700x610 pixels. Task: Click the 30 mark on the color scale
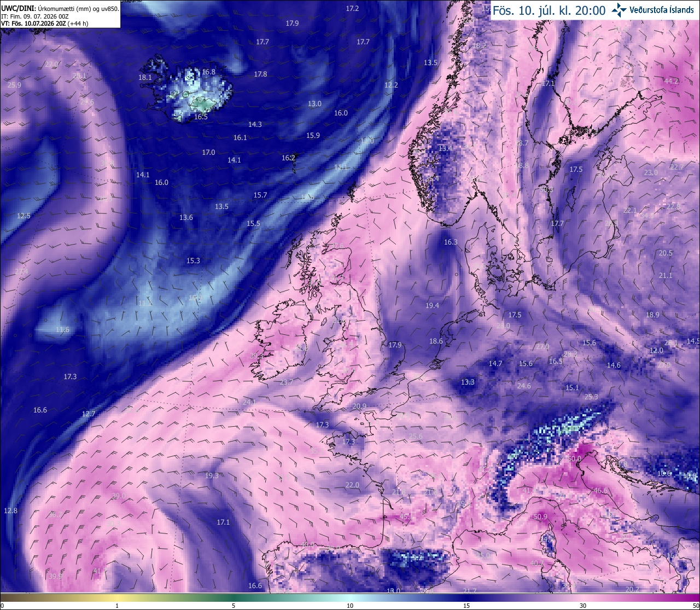tap(583, 606)
